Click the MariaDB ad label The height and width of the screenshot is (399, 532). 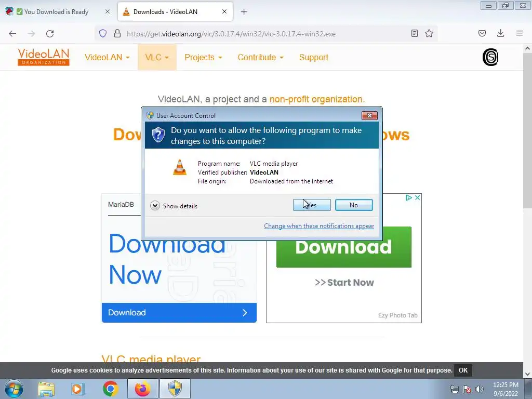[121, 205]
